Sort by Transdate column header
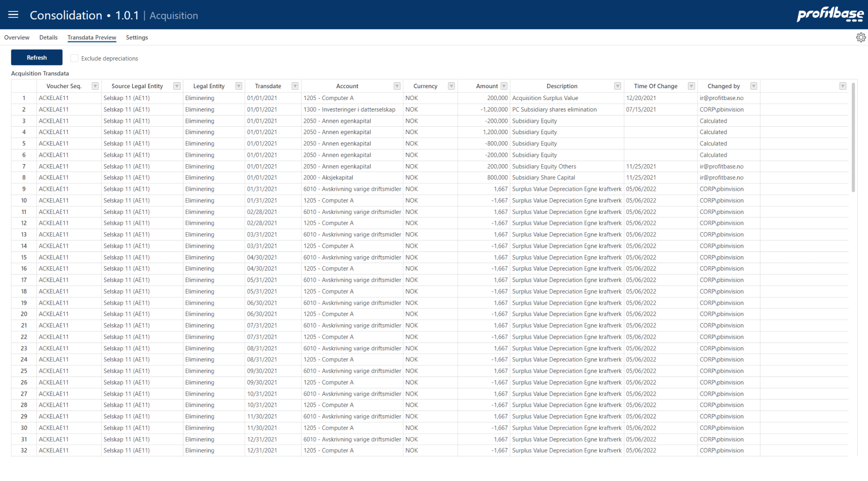This screenshot has width=868, height=481. pos(268,86)
